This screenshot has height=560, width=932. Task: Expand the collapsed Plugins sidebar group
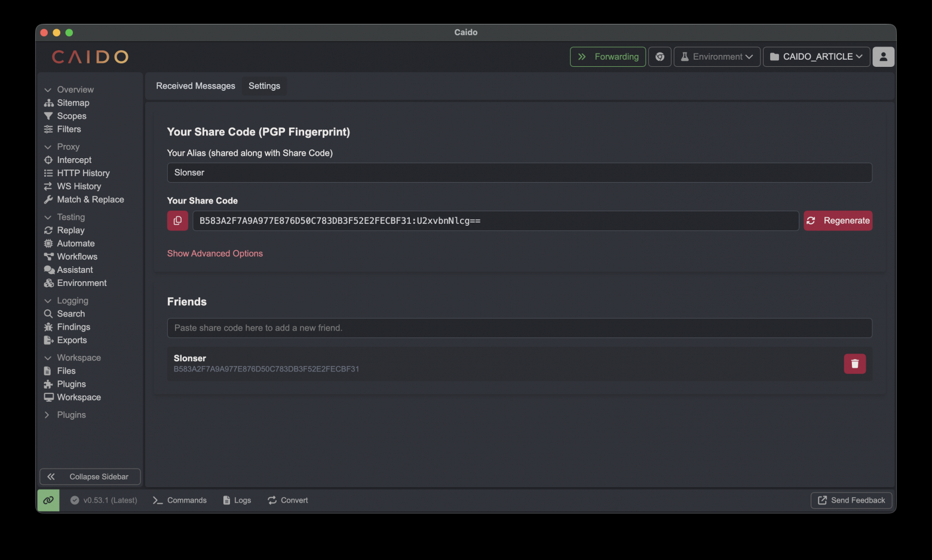[x=48, y=415]
